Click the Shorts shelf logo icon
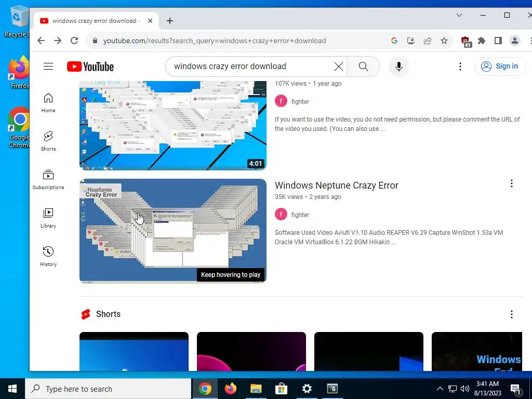Screen dimensions: 532x399 [x=86, y=314]
